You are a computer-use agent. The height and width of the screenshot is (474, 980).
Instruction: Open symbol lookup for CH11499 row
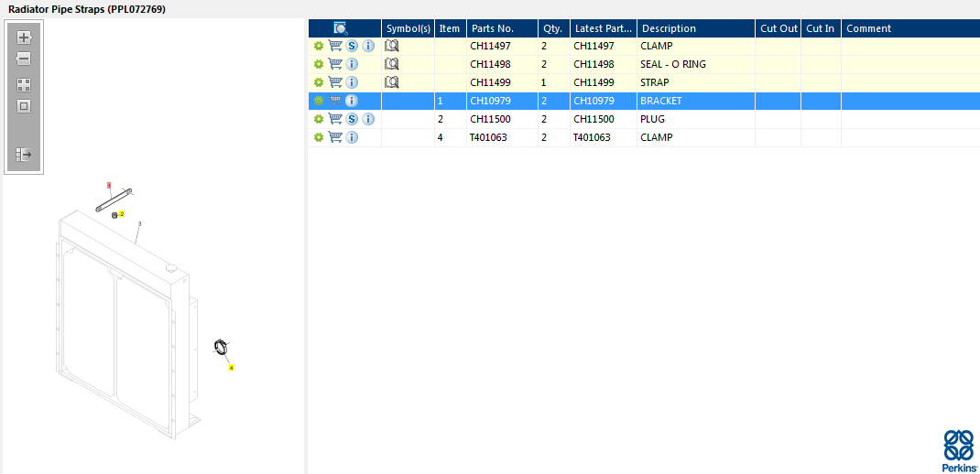tap(391, 81)
